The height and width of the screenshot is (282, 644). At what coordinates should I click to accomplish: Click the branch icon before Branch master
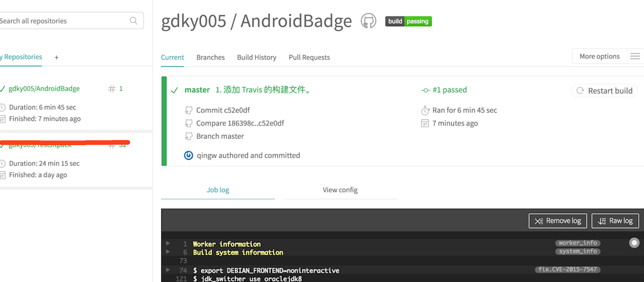(x=189, y=136)
